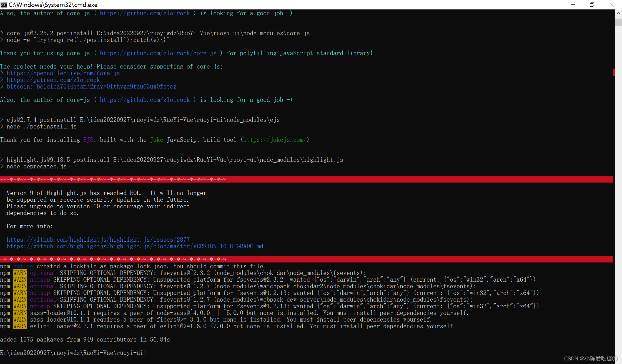Click the VERSION_10_UPGRADE.md link
Image resolution: width=622 pixels, height=364 pixels.
pyautogui.click(x=135, y=246)
